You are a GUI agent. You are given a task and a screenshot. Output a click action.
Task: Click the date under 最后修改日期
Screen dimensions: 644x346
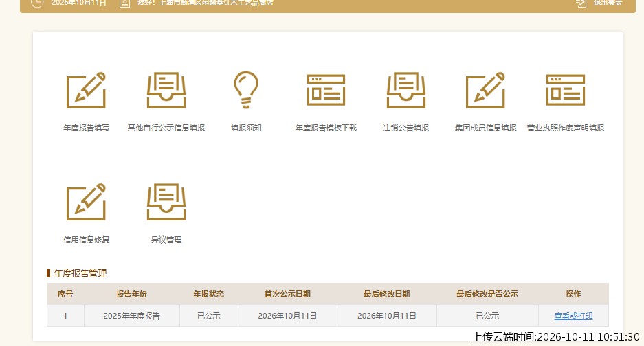click(x=387, y=316)
